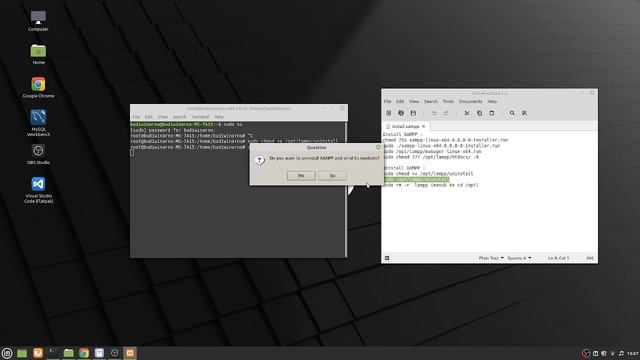Open the text editor Search menu
Viewport: 640px width, 360px height.
point(431,101)
